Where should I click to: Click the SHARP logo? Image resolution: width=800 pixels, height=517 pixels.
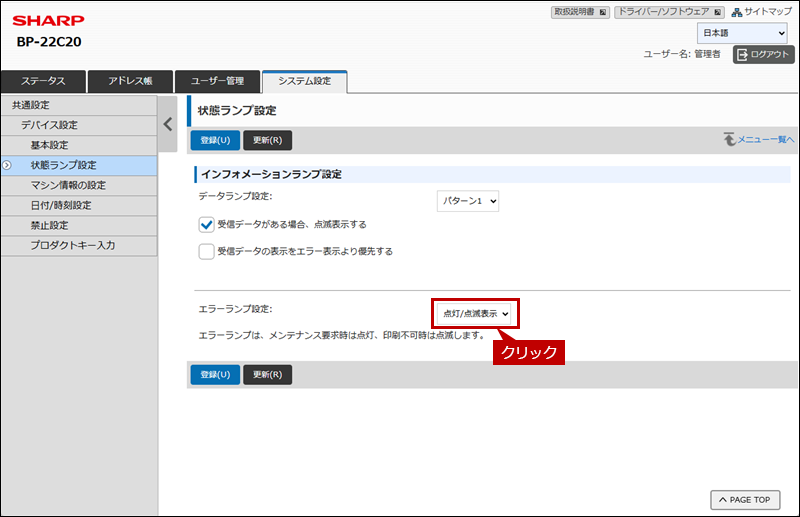[x=48, y=20]
